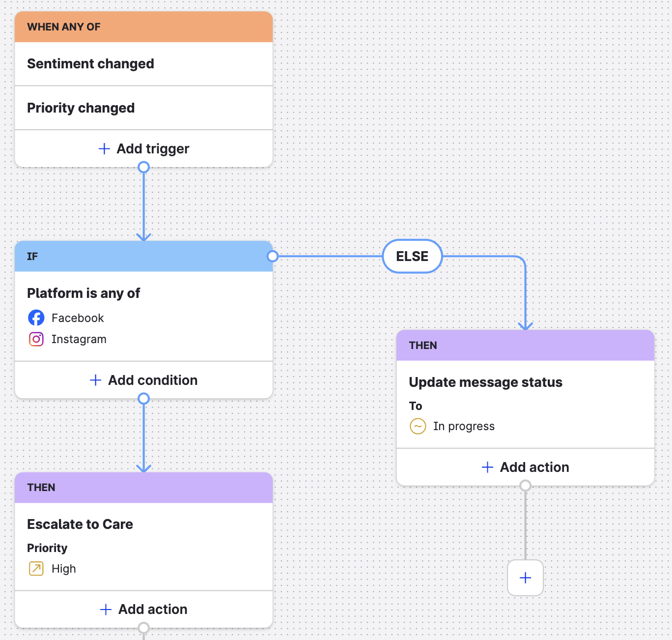Click the plus icon beside Add trigger
The width and height of the screenshot is (672, 640).
(x=104, y=149)
